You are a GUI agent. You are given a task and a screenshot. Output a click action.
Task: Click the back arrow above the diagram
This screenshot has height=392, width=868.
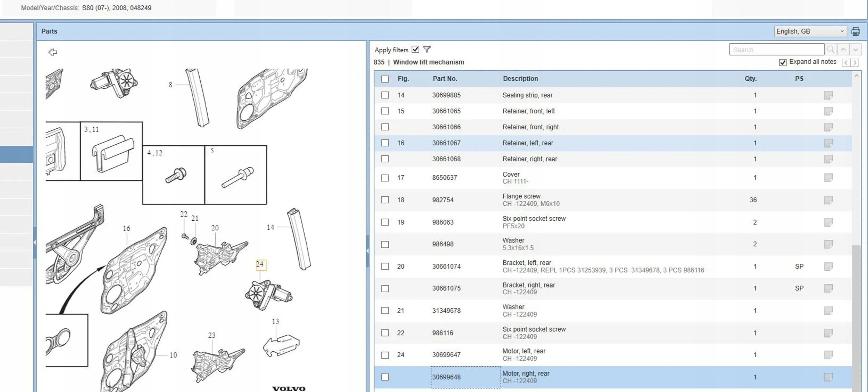click(53, 52)
